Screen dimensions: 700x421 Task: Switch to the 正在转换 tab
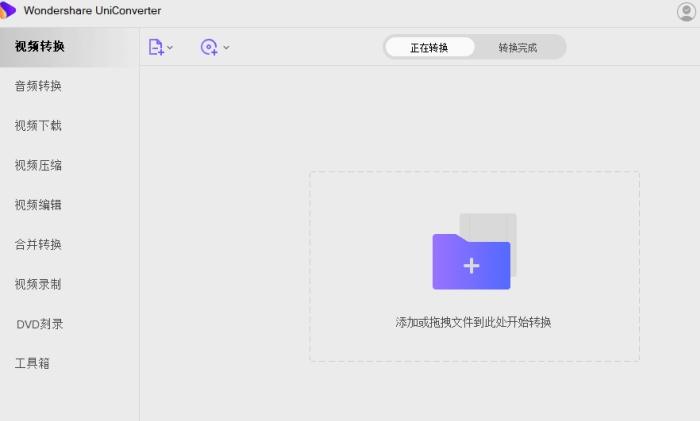[429, 47]
